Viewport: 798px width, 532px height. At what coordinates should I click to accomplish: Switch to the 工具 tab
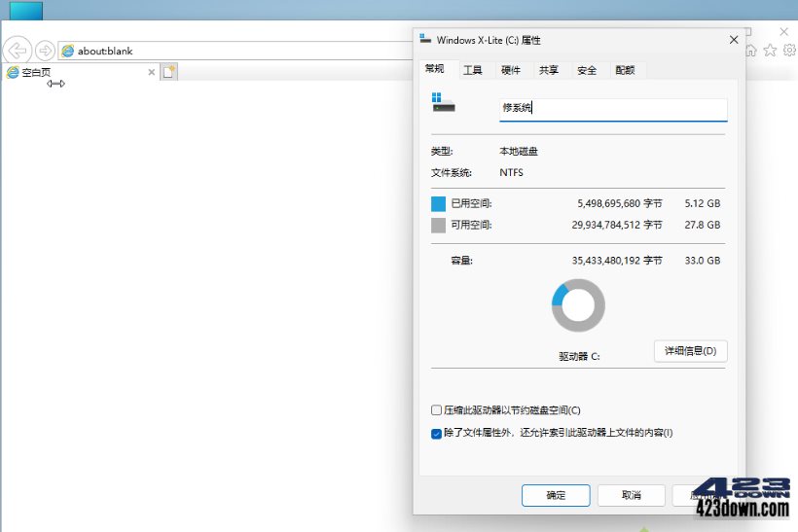[472, 70]
